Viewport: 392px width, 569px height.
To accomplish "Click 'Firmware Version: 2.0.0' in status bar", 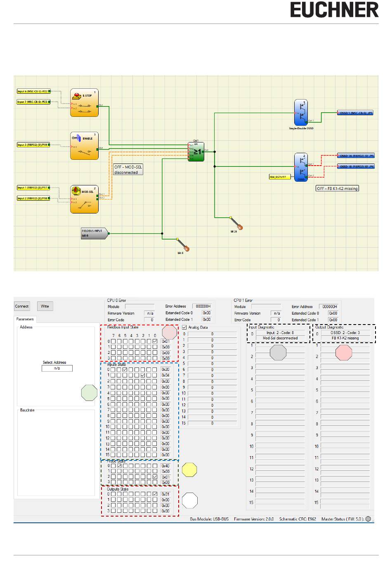I will click(254, 519).
